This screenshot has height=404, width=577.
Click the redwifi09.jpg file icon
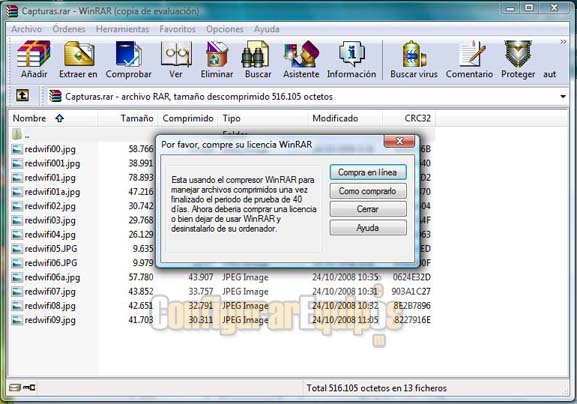pos(17,320)
